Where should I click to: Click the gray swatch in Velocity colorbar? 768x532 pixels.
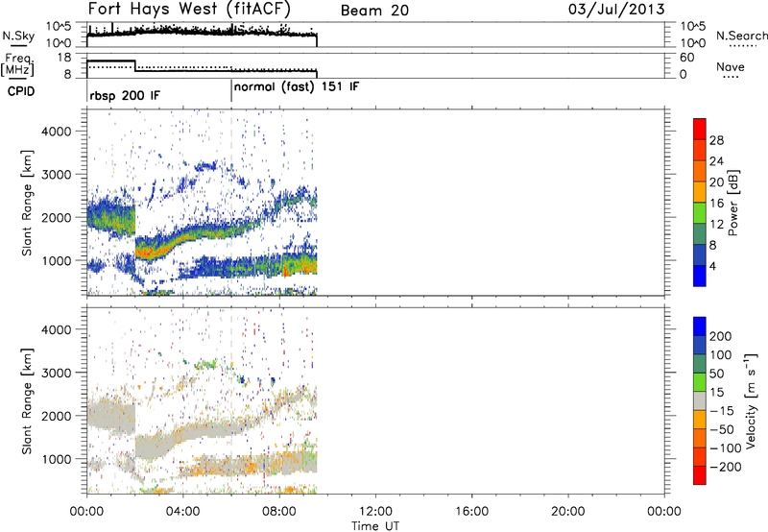pos(700,400)
